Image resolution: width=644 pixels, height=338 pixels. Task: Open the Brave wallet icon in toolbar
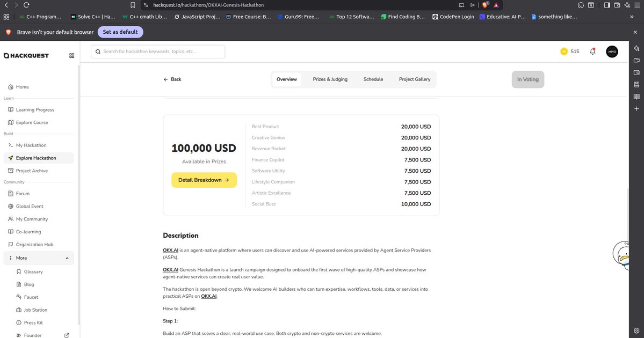tap(617, 5)
